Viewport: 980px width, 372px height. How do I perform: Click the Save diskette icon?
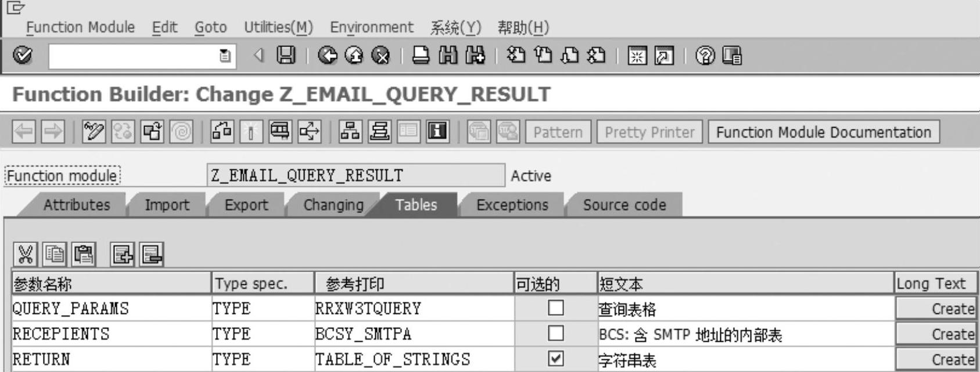[286, 56]
